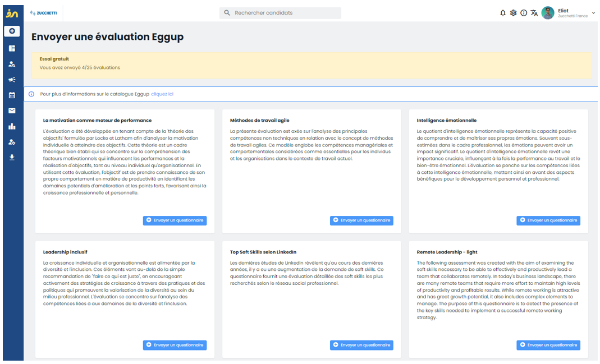Send questionnaire for Intelligence émotionnelle

[548, 220]
